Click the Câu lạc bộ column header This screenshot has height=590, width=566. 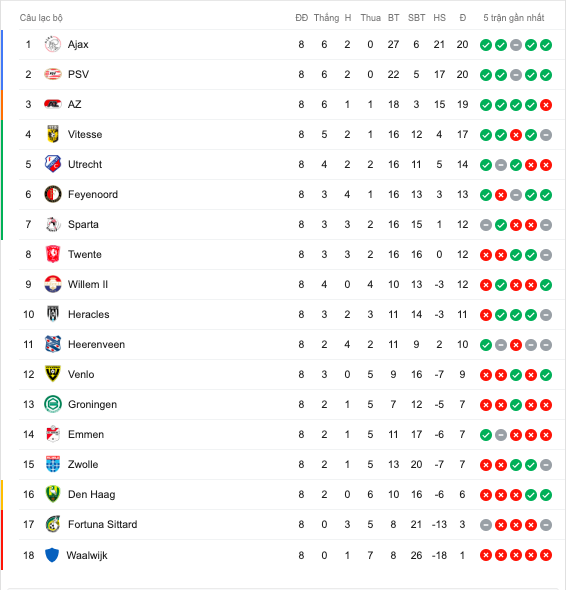click(41, 18)
